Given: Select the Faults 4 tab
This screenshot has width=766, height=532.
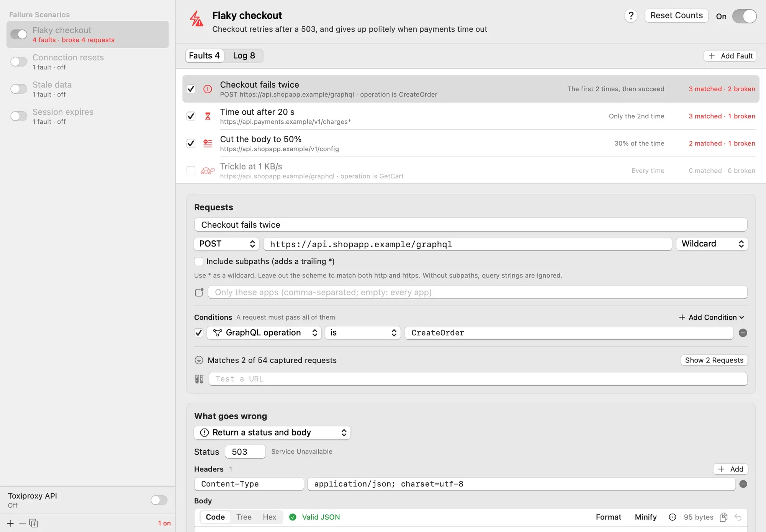Looking at the screenshot, I should pos(204,56).
